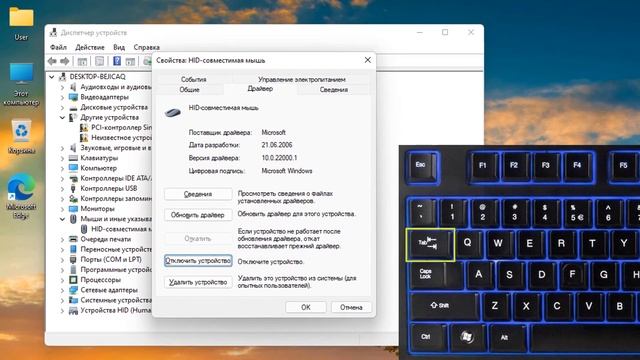Click the Сведения driver details button

(198, 194)
